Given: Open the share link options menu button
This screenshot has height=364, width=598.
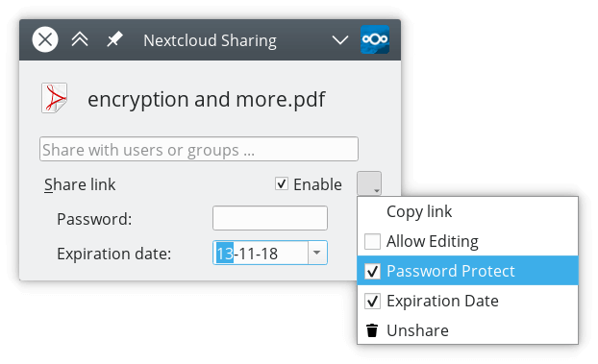Looking at the screenshot, I should pos(369,183).
